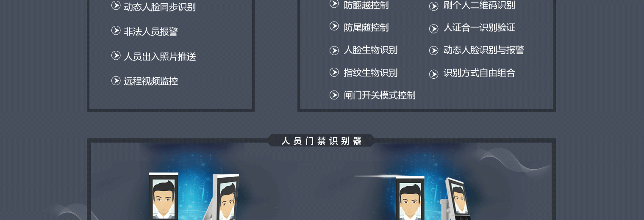Click the 人员门禁识别器 section title
This screenshot has height=220, width=644.
(322, 141)
